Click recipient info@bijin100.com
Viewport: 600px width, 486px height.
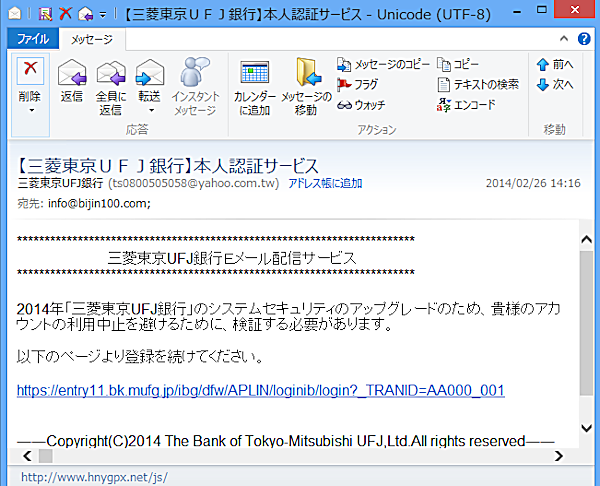click(99, 204)
